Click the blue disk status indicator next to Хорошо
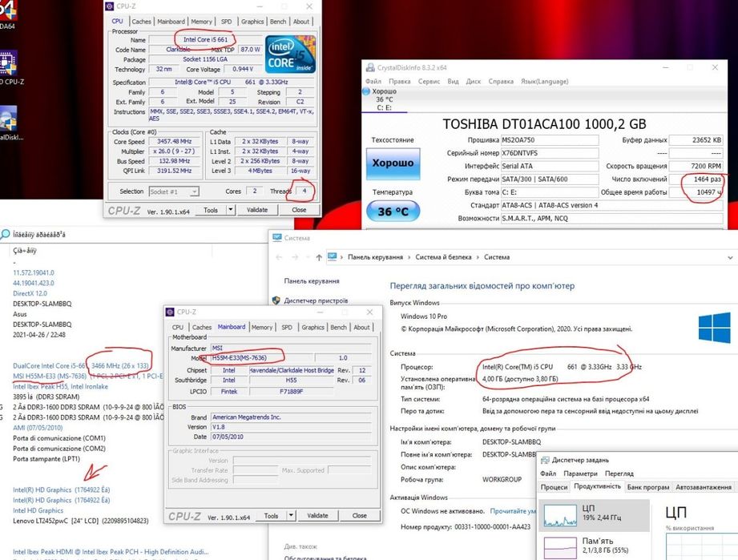 (366, 91)
